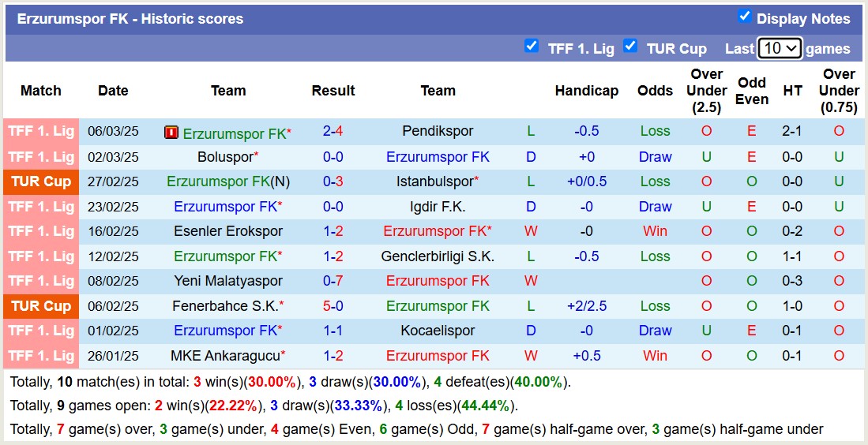The width and height of the screenshot is (868, 445).
Task: Click handicap +0.5 on MKE Ankaragucu row
Action: (586, 355)
